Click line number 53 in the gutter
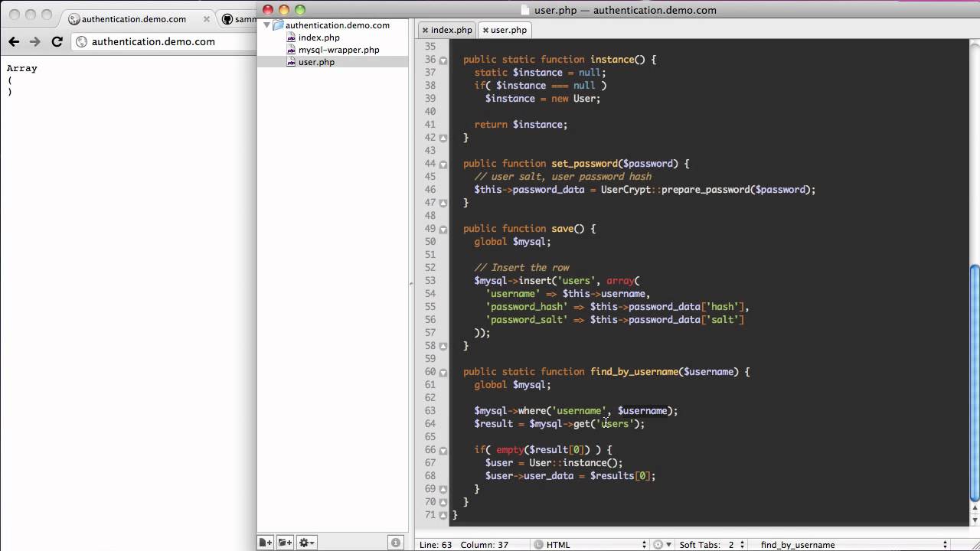The image size is (980, 551). tap(430, 281)
